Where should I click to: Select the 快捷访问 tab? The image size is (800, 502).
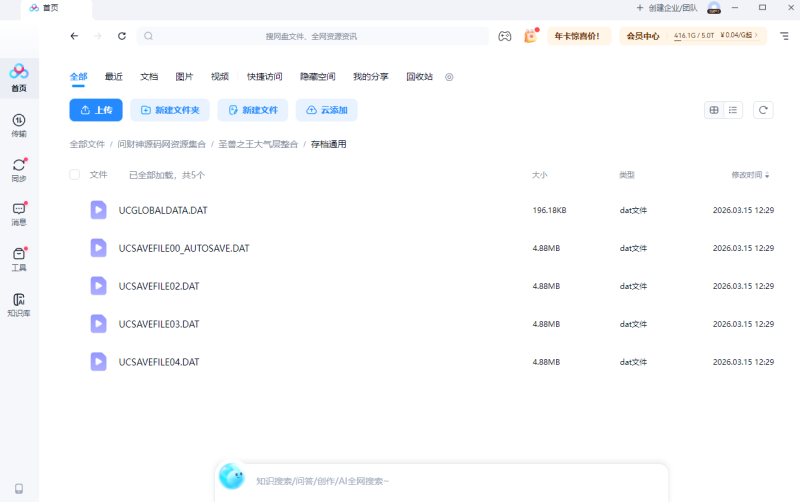pos(265,77)
